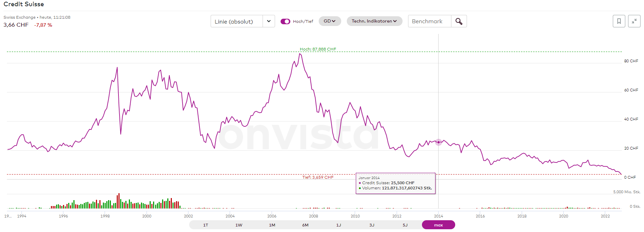Open the Techn. Indikatoren dropdown
The image size is (644, 232).
[x=374, y=21]
